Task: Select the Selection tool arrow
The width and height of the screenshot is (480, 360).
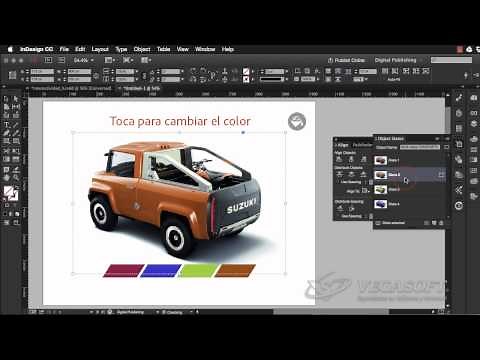Action: (6, 99)
